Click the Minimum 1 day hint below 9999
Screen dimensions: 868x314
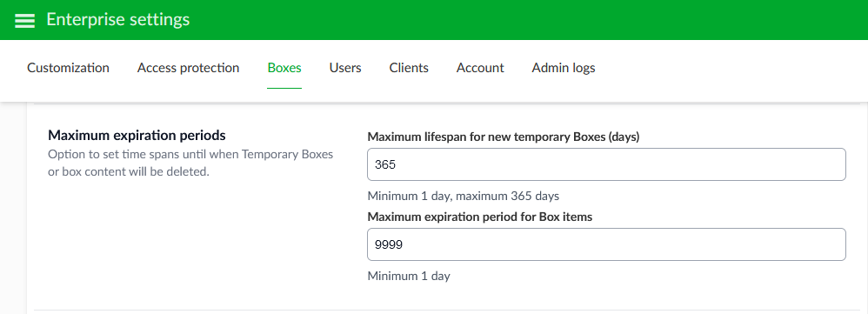[x=409, y=276]
